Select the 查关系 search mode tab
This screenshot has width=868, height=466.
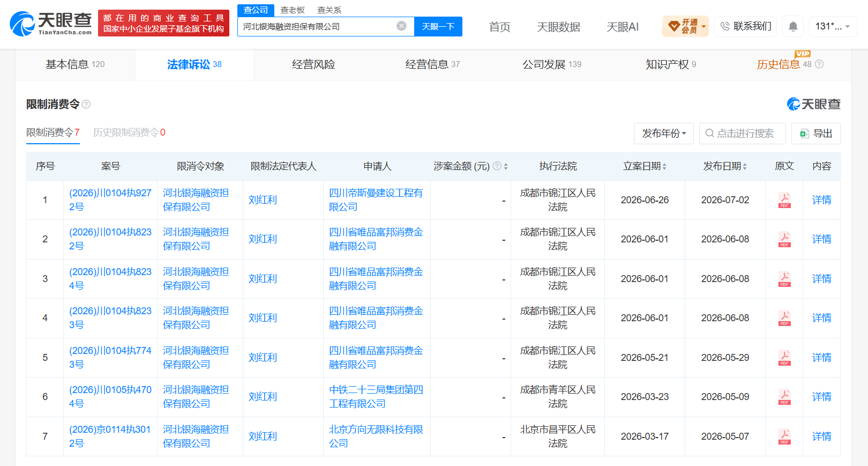pyautogui.click(x=329, y=10)
